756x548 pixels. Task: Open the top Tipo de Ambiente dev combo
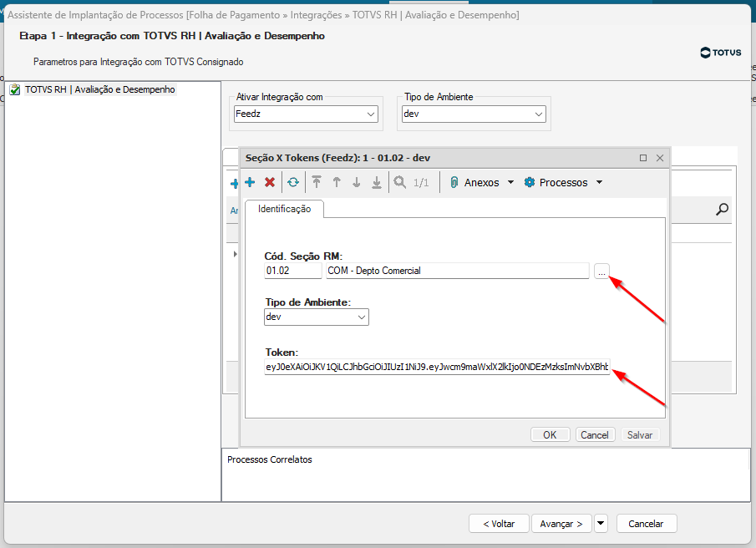click(474, 114)
